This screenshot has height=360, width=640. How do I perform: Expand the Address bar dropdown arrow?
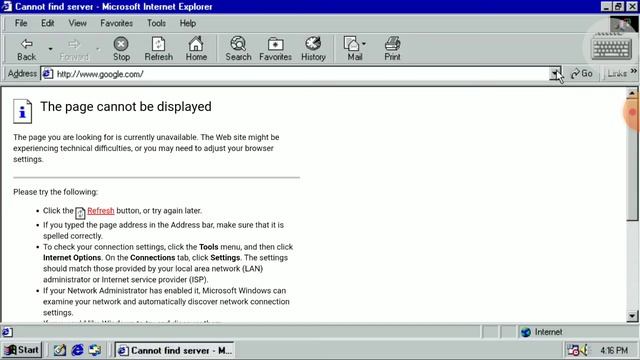555,74
